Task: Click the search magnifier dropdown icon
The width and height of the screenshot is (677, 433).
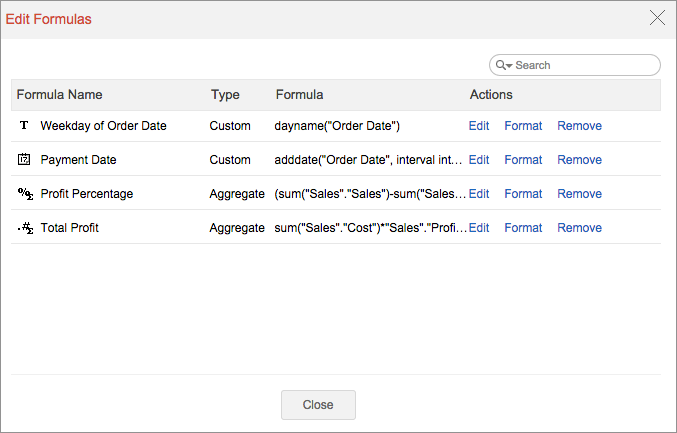Action: point(504,65)
